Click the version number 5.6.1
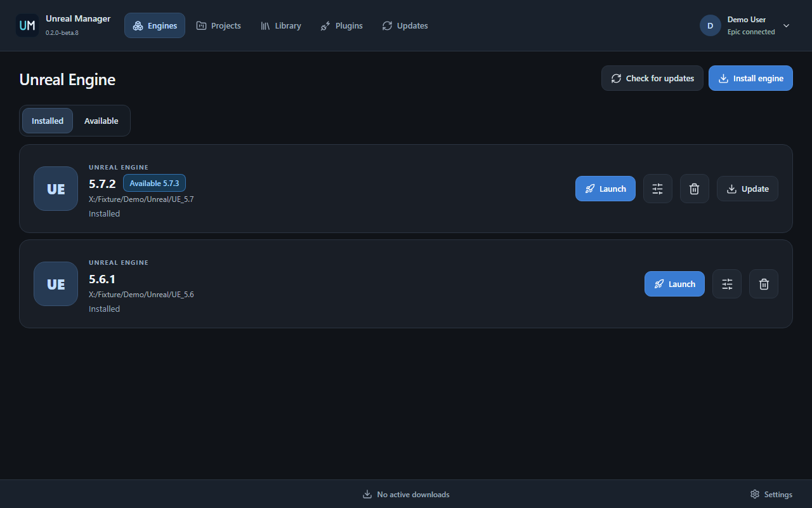Viewport: 812px width, 508px height. [102, 279]
